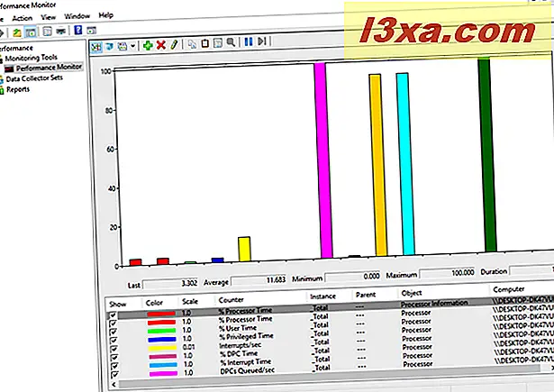The height and width of the screenshot is (392, 554).
Task: Add a counter with the green plus icon
Action: 148,45
